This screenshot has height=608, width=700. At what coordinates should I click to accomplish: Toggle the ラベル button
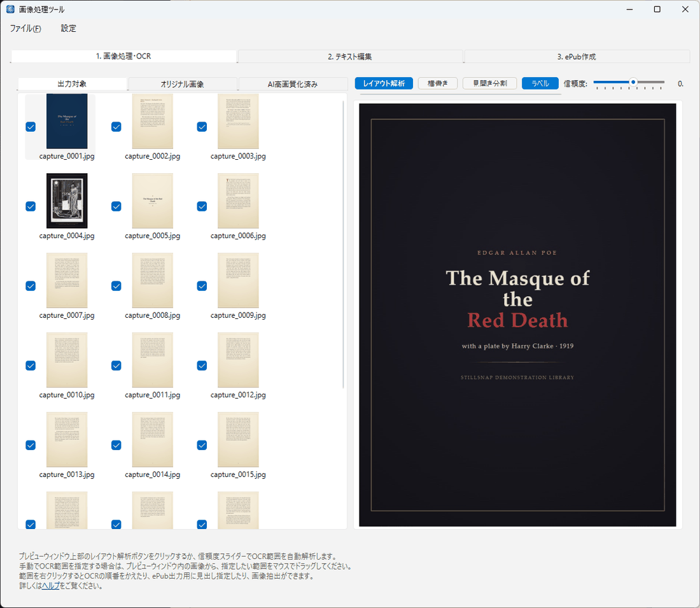[x=540, y=83]
